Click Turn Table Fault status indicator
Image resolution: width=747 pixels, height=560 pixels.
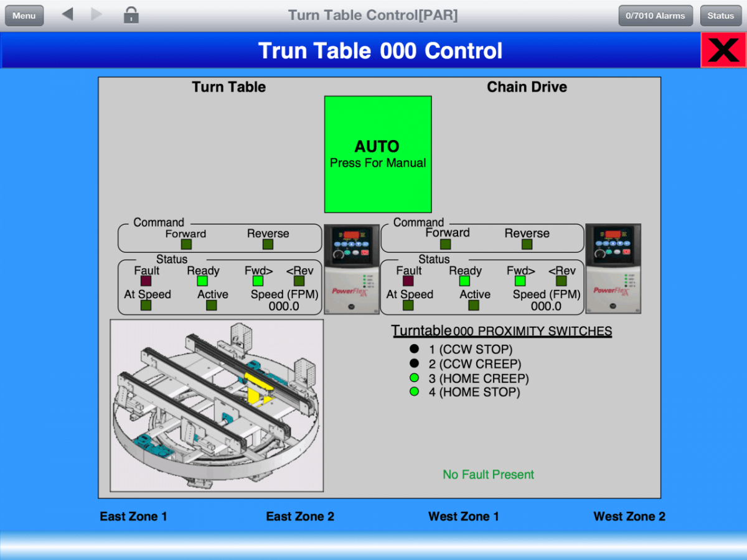[x=146, y=281]
